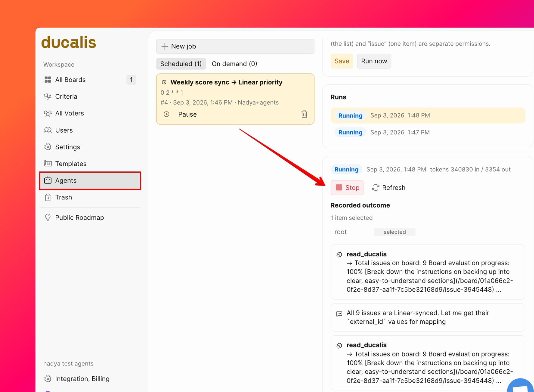Screen dimensions: 534x392
Task: Go to Criteria in the sidebar
Action: pos(90,96)
